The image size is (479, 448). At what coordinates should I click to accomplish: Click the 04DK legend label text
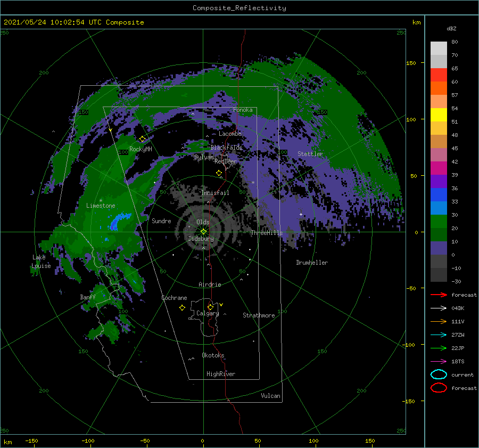pyautogui.click(x=458, y=308)
